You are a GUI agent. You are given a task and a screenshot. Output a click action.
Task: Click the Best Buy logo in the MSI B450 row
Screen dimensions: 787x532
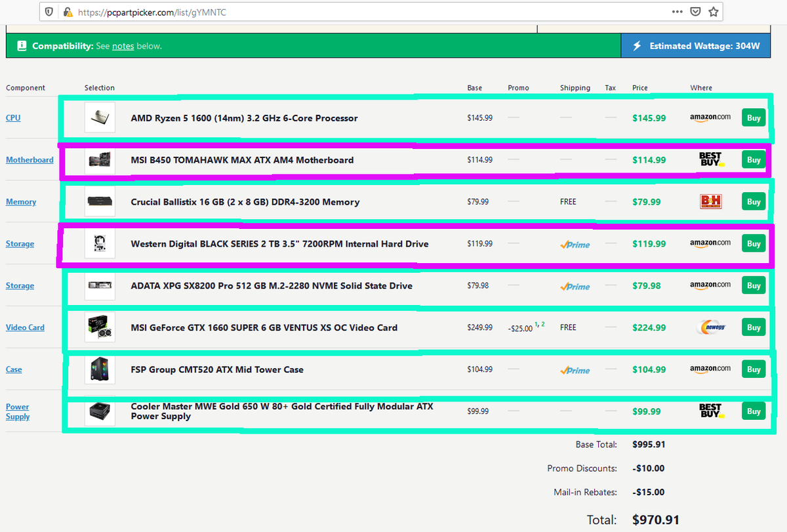[711, 159]
